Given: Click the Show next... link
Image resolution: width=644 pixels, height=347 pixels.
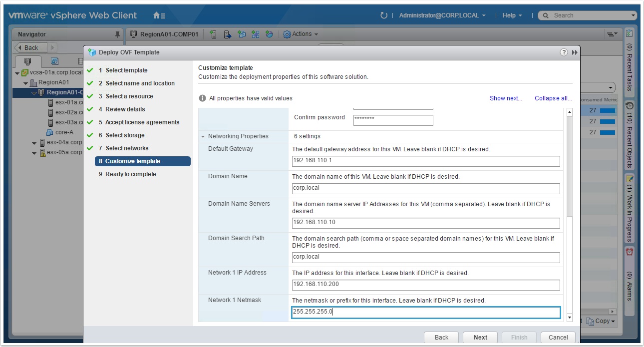Looking at the screenshot, I should click(506, 98).
